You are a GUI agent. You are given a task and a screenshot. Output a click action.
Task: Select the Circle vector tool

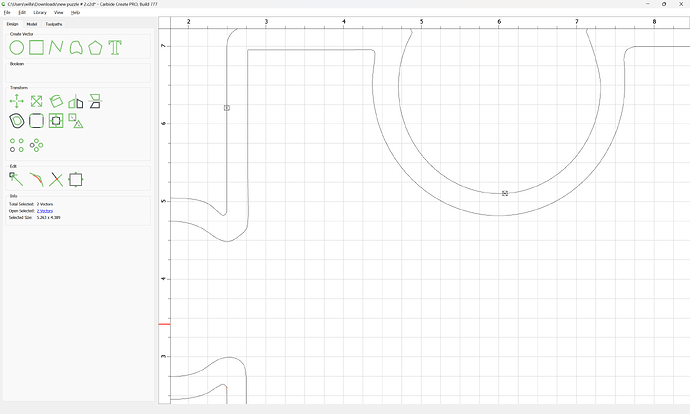pos(17,47)
